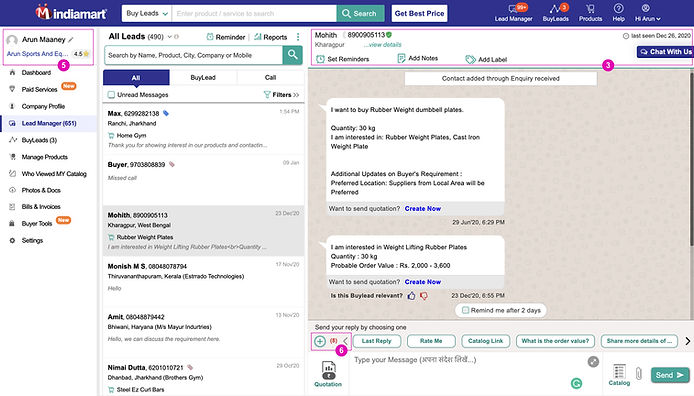This screenshot has width=694, height=396.
Task: Click Create Now link in first message
Action: click(x=423, y=208)
